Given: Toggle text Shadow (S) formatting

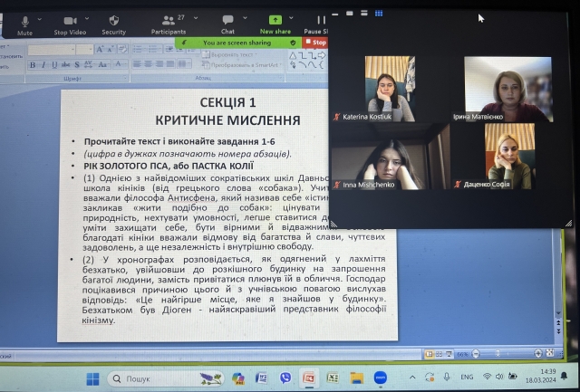Looking at the screenshot, I should [x=77, y=65].
